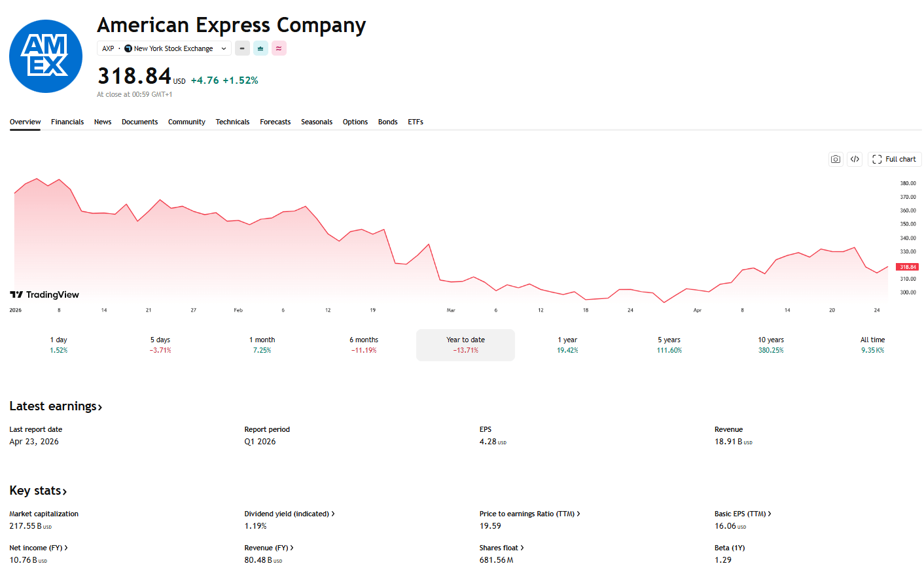Image resolution: width=924 pixels, height=585 pixels.
Task: Select the 1 month range
Action: pos(262,345)
